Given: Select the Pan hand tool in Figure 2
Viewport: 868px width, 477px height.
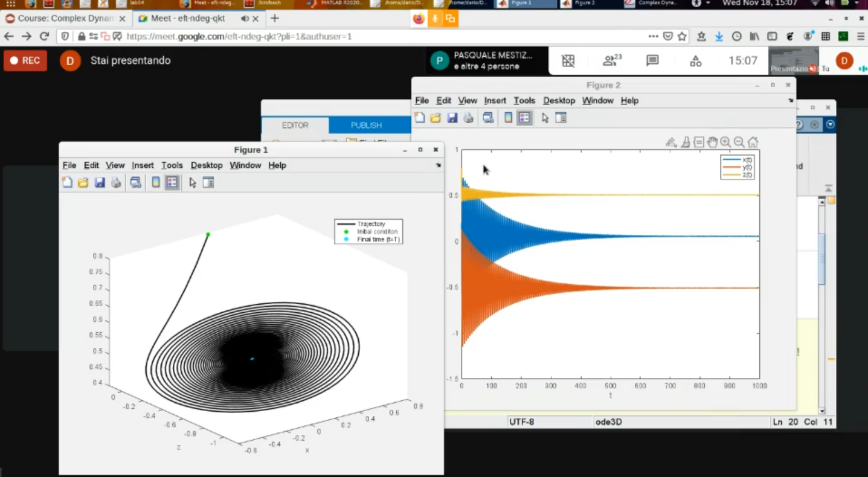Looking at the screenshot, I should click(x=712, y=142).
